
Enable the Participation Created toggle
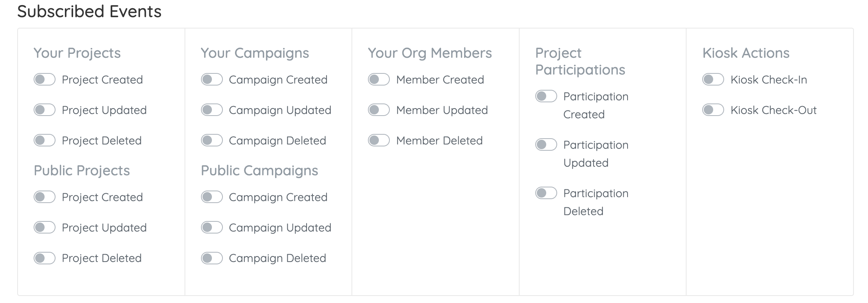(x=546, y=96)
